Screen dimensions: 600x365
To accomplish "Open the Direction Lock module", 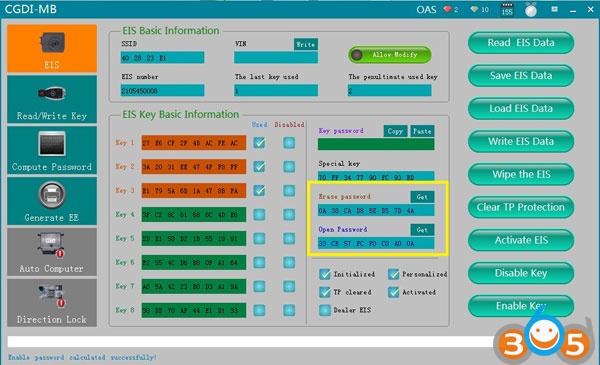I will tap(52, 303).
